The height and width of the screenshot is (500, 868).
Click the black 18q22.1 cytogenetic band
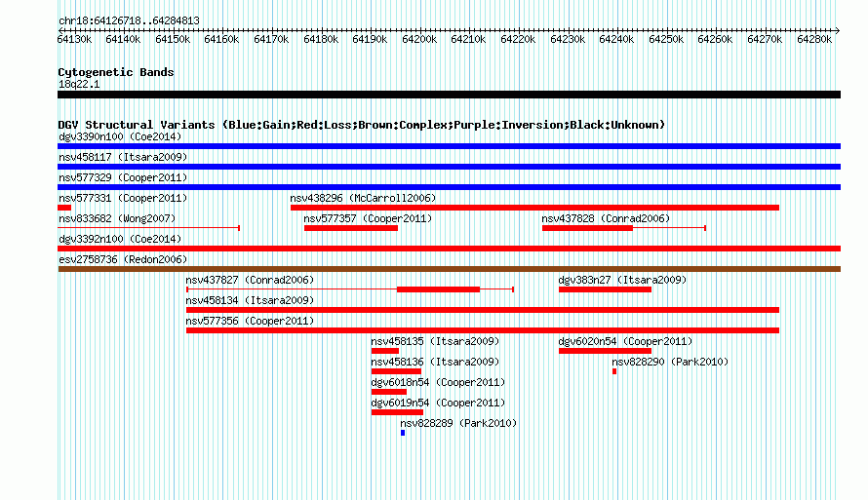click(449, 95)
